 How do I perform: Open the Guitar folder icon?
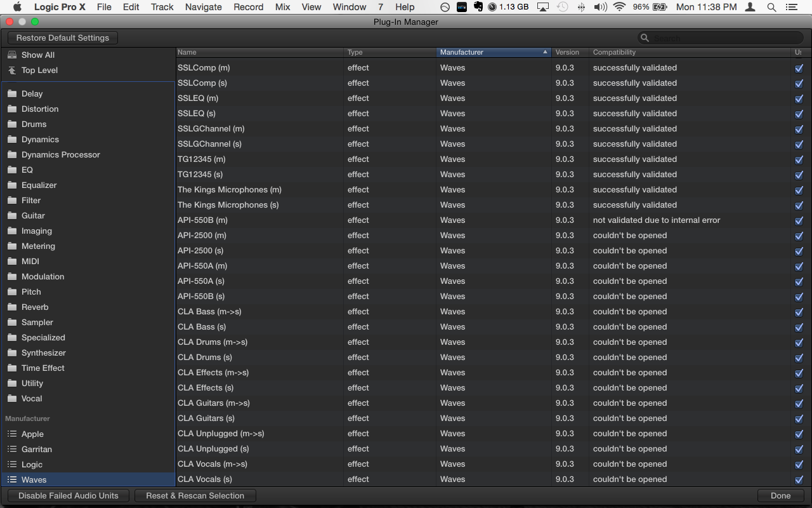(12, 215)
